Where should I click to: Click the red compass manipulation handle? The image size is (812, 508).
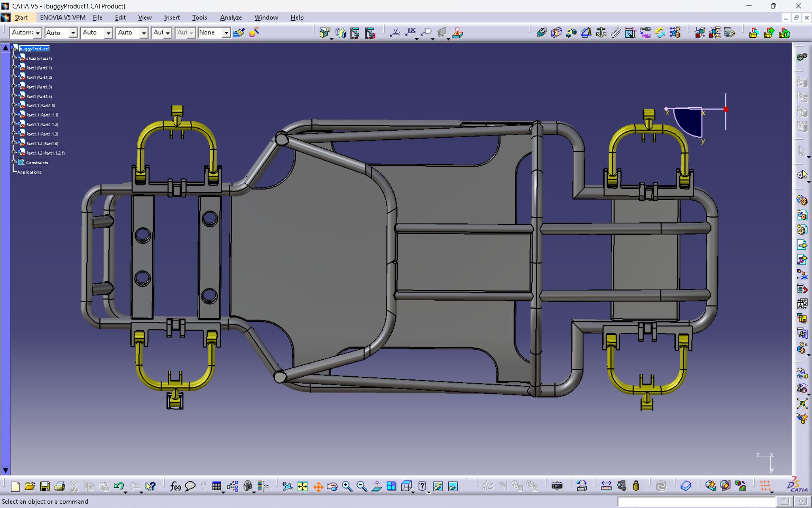point(726,109)
